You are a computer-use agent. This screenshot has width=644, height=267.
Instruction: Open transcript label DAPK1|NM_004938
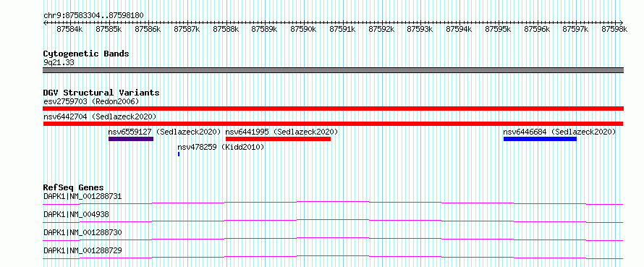[x=77, y=214]
